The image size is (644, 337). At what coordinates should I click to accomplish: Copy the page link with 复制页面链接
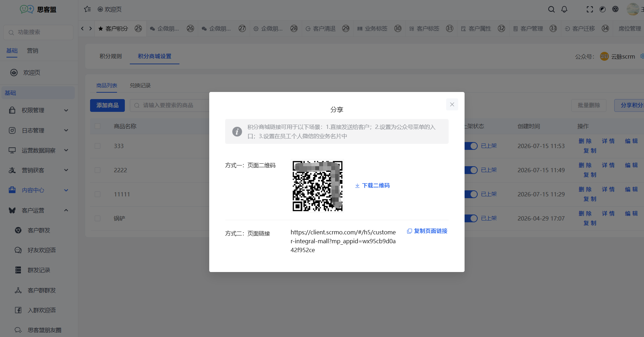point(427,231)
